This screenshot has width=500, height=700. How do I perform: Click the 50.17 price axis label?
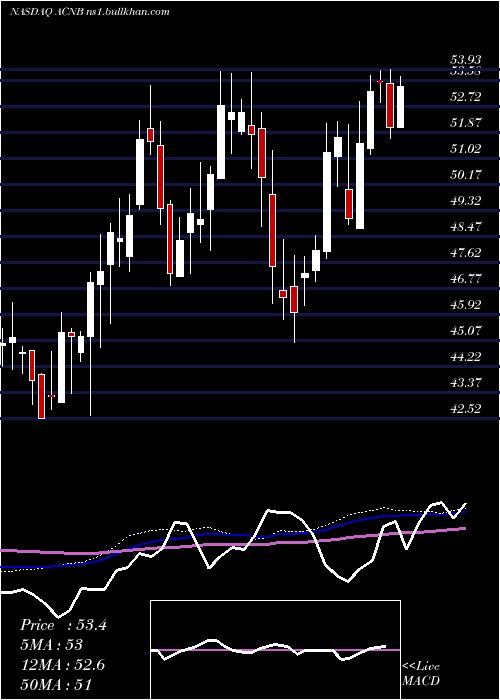[x=466, y=174]
